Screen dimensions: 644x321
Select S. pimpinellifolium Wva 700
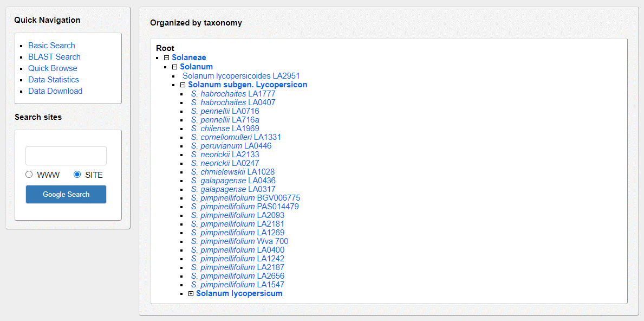click(x=239, y=241)
